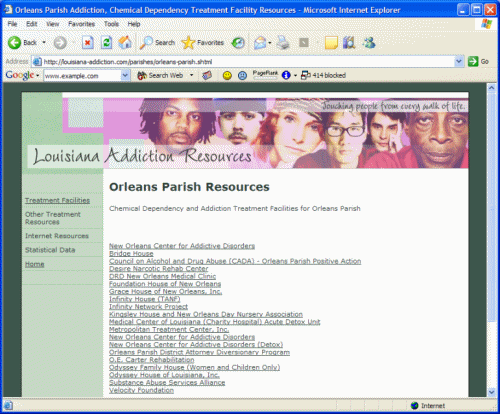500x414 pixels.
Task: Click the Internet zone globe icon
Action: (x=415, y=405)
